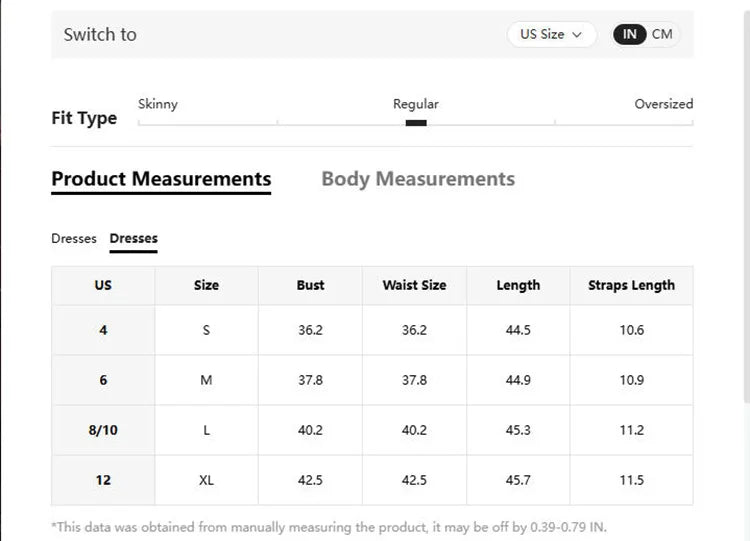Select the first Dresses sub-tab

click(74, 238)
